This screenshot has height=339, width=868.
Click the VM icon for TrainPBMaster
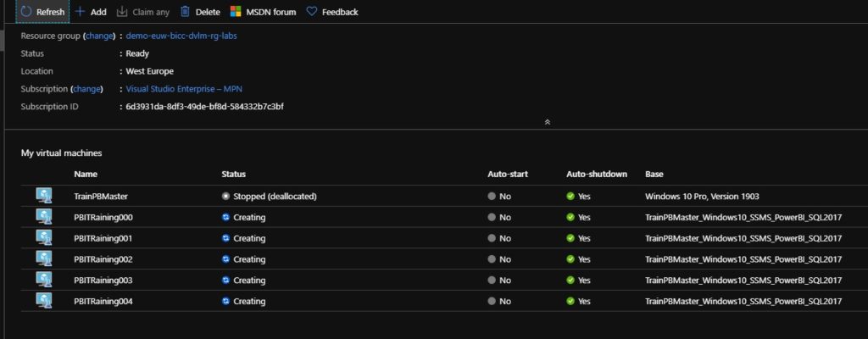pyautogui.click(x=44, y=196)
